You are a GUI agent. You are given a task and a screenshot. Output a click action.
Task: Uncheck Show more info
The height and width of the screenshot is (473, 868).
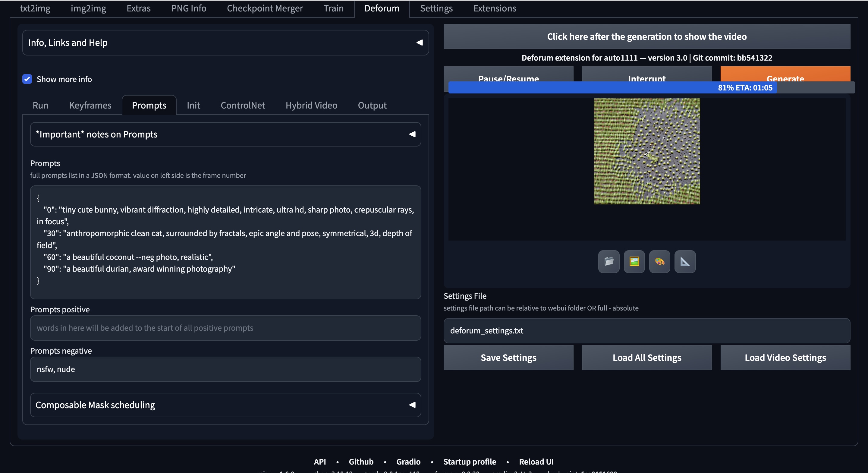(27, 79)
